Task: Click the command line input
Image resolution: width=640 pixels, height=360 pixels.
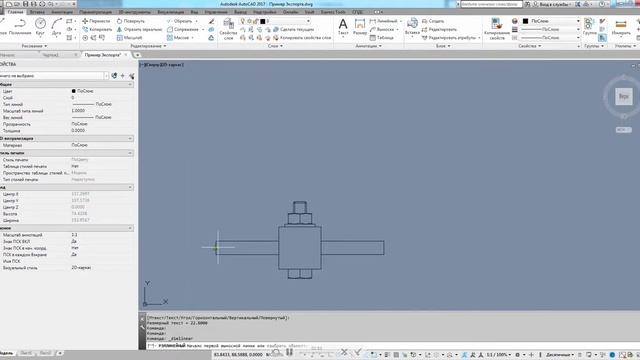Action: click(392, 346)
